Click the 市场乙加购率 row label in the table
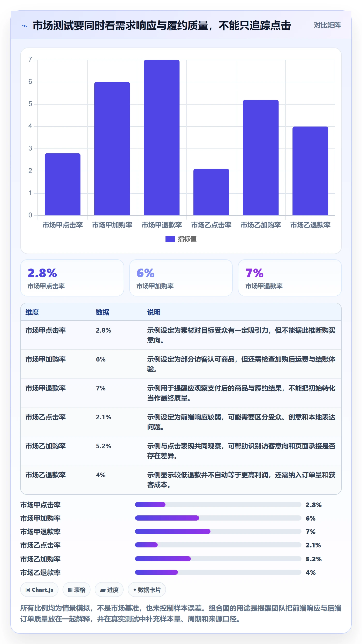The width and height of the screenshot is (362, 644). (46, 446)
